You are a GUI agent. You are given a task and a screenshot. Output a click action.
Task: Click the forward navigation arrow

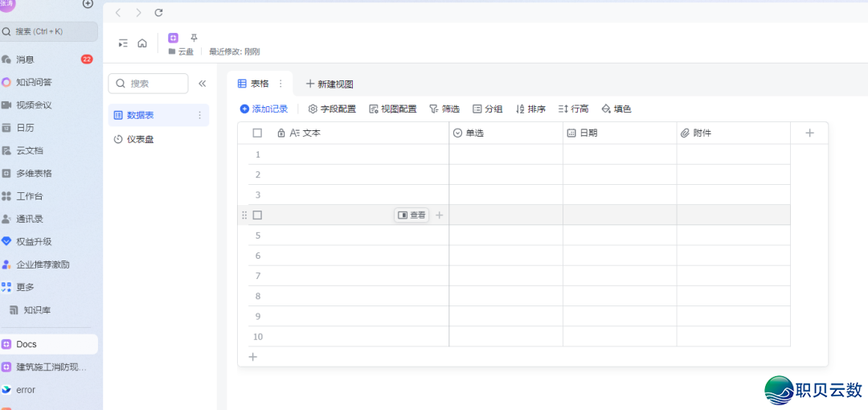[x=138, y=12]
